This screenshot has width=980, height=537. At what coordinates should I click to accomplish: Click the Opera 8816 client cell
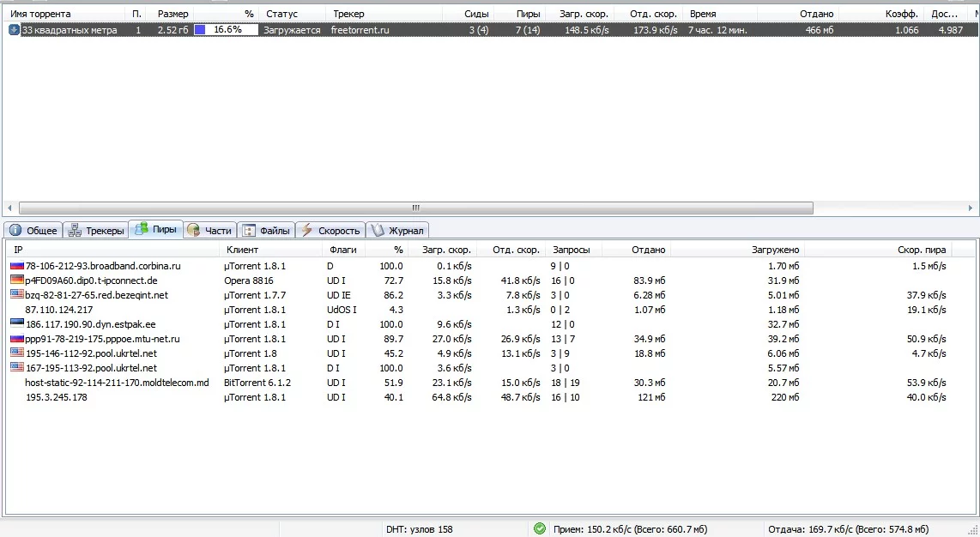tap(249, 281)
